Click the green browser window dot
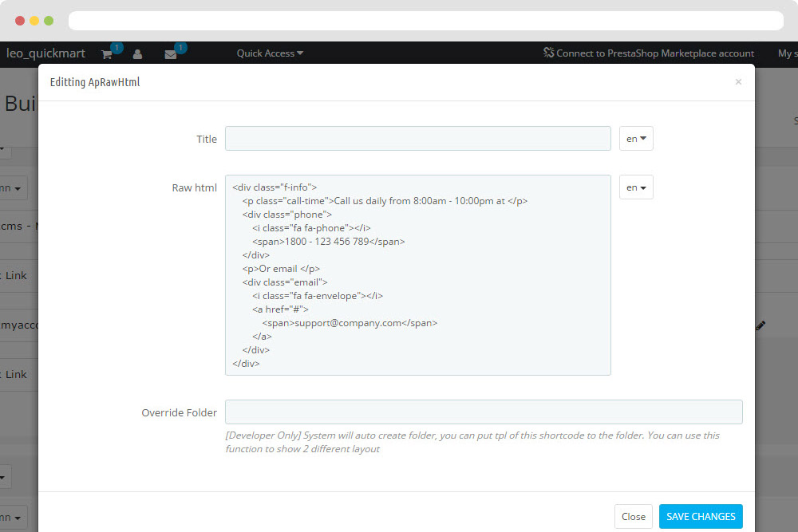Screen dimensions: 798x532 pos(49,21)
